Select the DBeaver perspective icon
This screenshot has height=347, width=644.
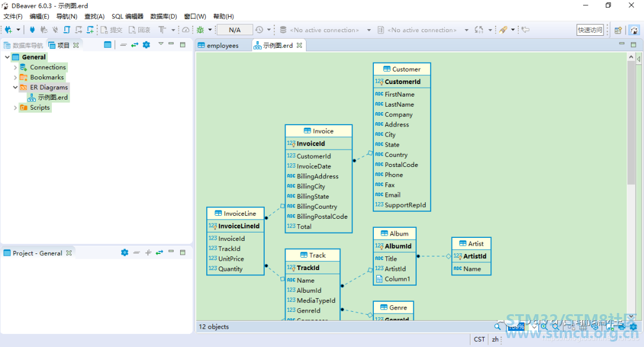coord(634,30)
